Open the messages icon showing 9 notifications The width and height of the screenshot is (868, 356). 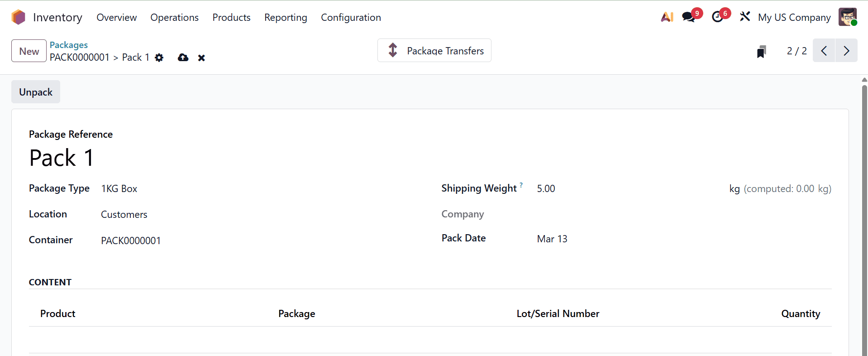(x=689, y=17)
